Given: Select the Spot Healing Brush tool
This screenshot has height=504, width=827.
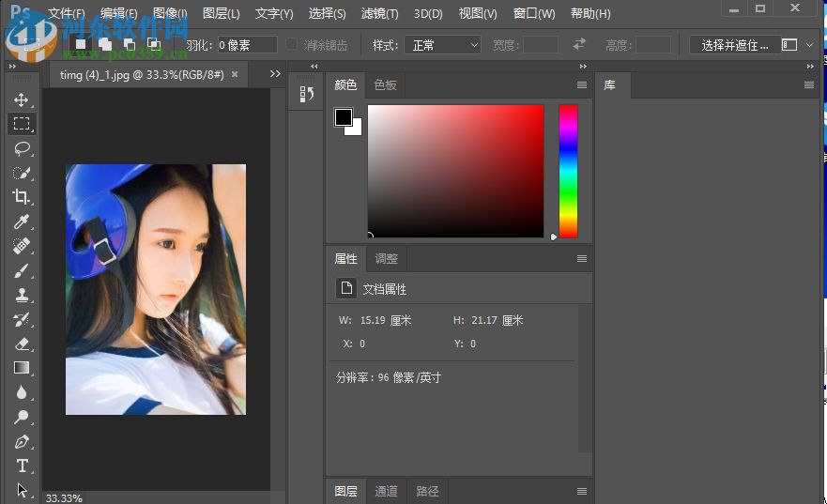Looking at the screenshot, I should [21, 246].
